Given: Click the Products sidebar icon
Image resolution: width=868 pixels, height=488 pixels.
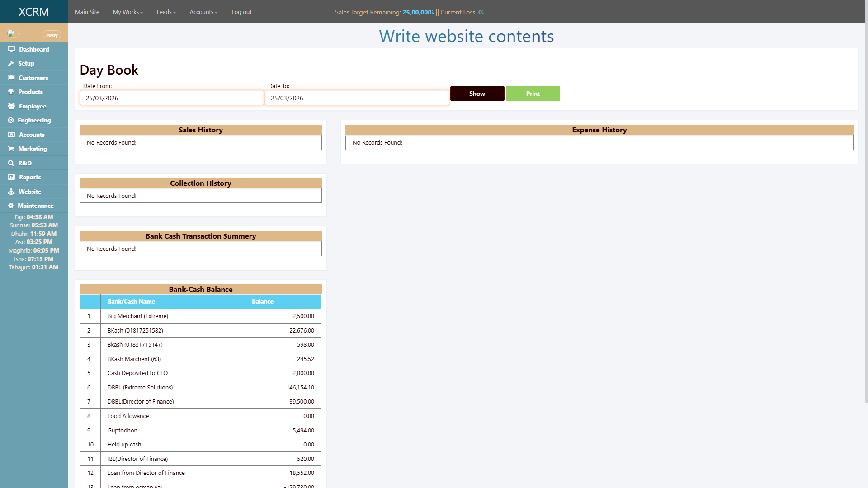Looking at the screenshot, I should tap(11, 92).
